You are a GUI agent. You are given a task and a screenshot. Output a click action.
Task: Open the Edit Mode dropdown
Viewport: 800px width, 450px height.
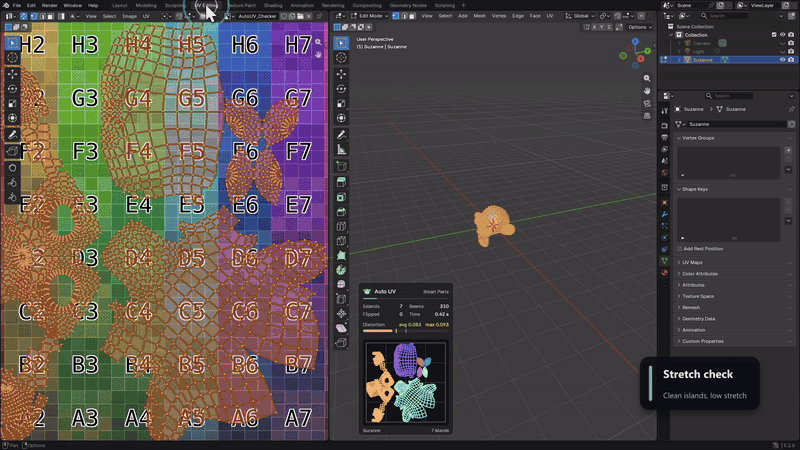pos(369,16)
